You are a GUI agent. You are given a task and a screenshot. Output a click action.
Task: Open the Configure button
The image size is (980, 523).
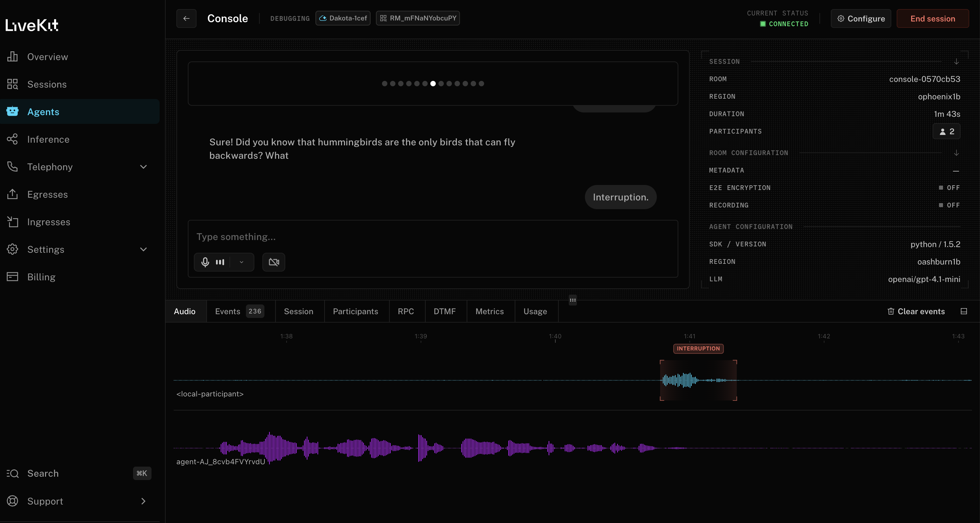(x=860, y=18)
